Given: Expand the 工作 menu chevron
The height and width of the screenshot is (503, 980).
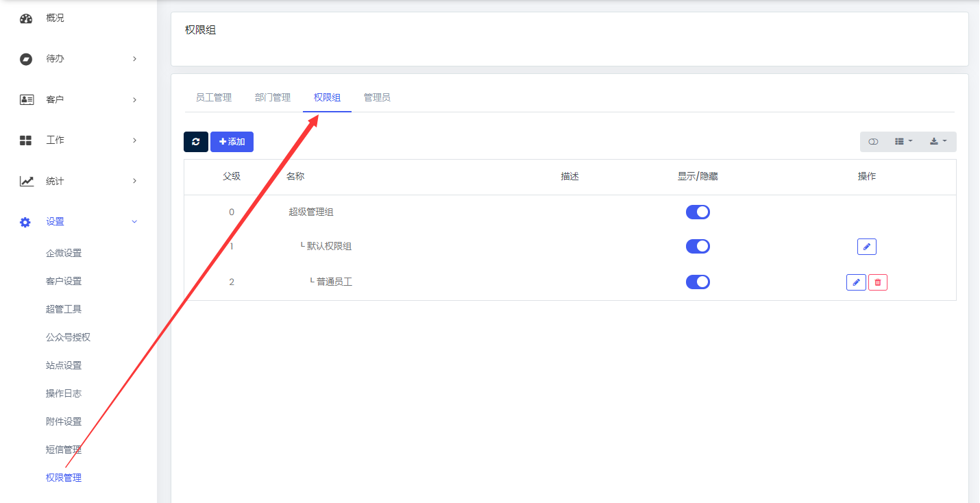Looking at the screenshot, I should point(135,140).
